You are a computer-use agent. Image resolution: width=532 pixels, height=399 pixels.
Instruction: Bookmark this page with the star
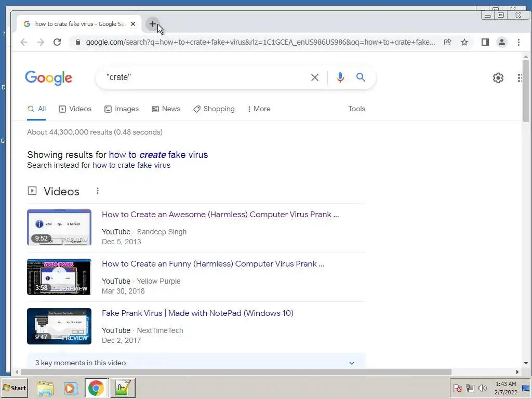(464, 42)
